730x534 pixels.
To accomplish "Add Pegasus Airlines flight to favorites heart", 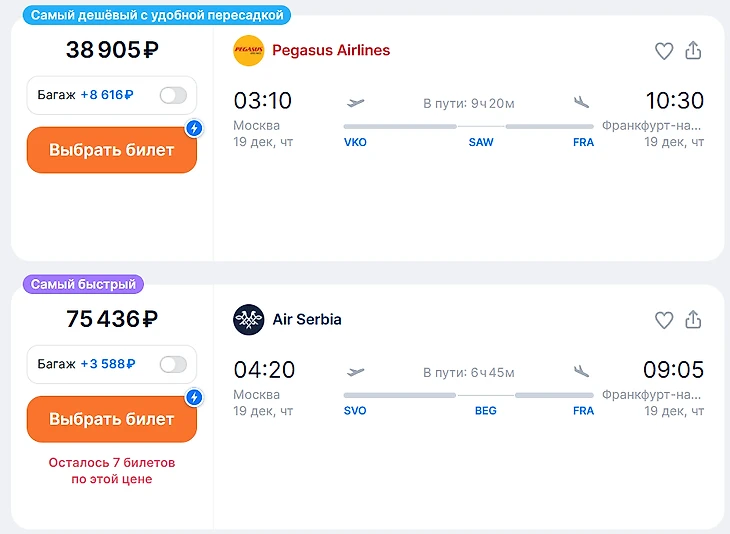I will 664,51.
